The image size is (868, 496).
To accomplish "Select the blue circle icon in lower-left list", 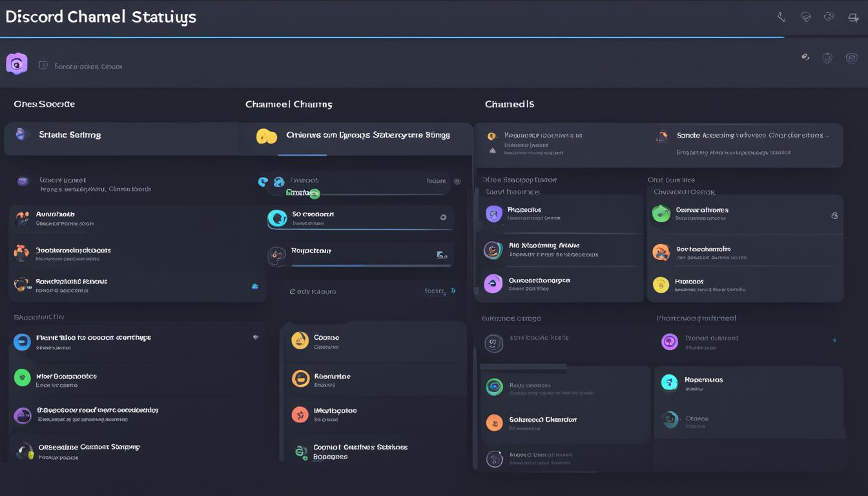I will click(22, 342).
